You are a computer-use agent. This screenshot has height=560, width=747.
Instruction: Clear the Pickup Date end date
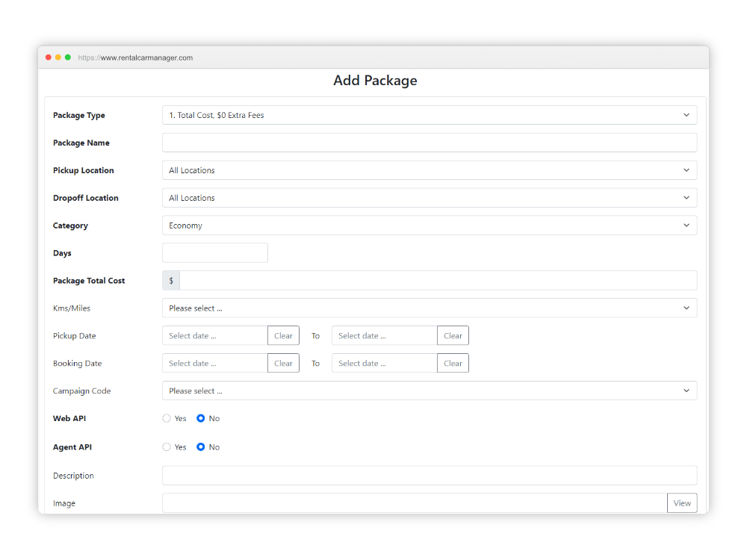click(453, 335)
